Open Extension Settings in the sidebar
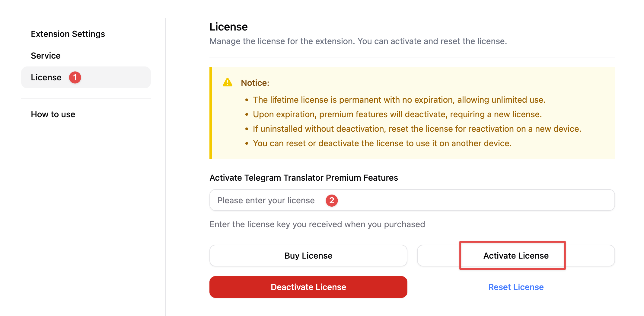Screen dimensions: 644x316 coord(68,34)
